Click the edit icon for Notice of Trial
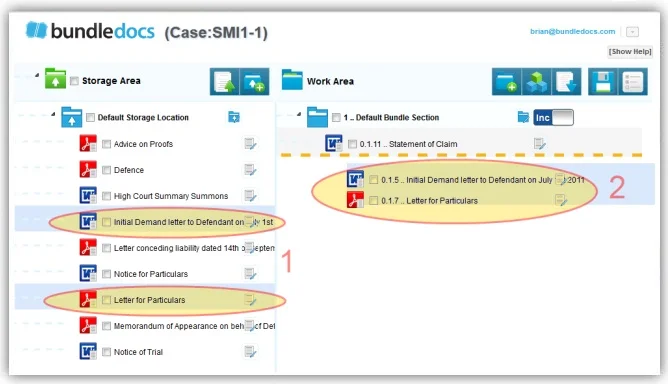The width and height of the screenshot is (668, 385). (x=250, y=352)
